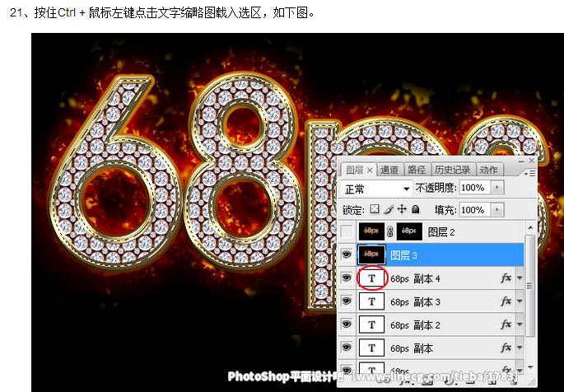Click fx icon on 68ps 副本 3 layer
This screenshot has width=564, height=392.
pos(506,302)
